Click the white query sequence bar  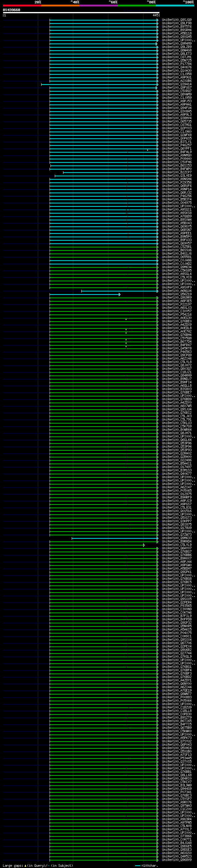(x=81, y=13)
